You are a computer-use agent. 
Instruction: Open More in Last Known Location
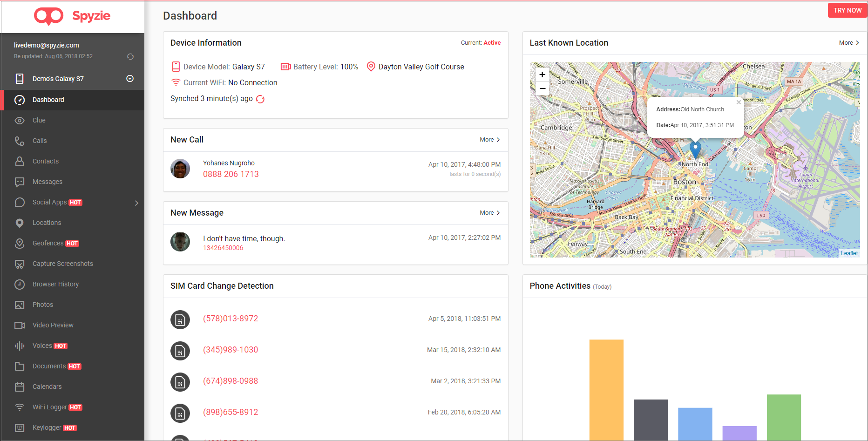tap(848, 43)
